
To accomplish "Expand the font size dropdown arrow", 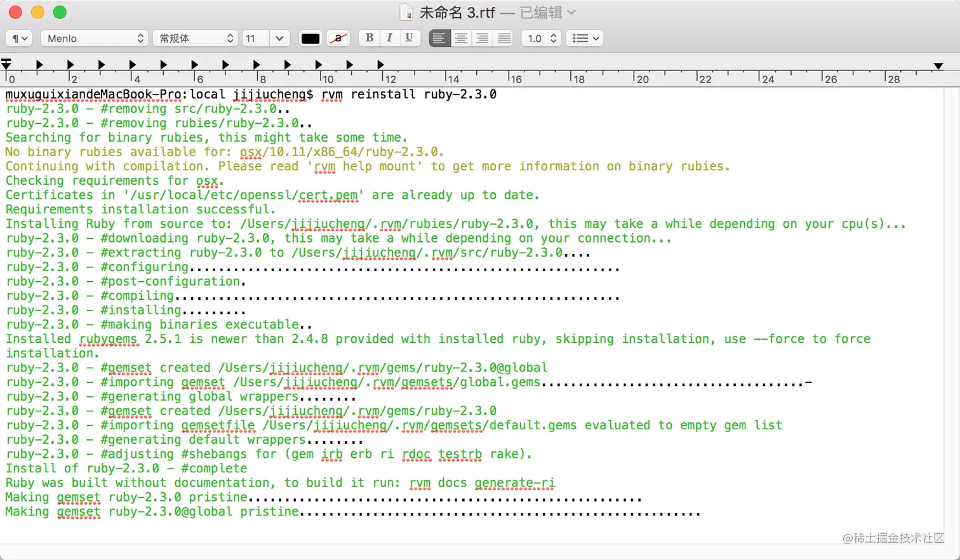I will click(279, 39).
